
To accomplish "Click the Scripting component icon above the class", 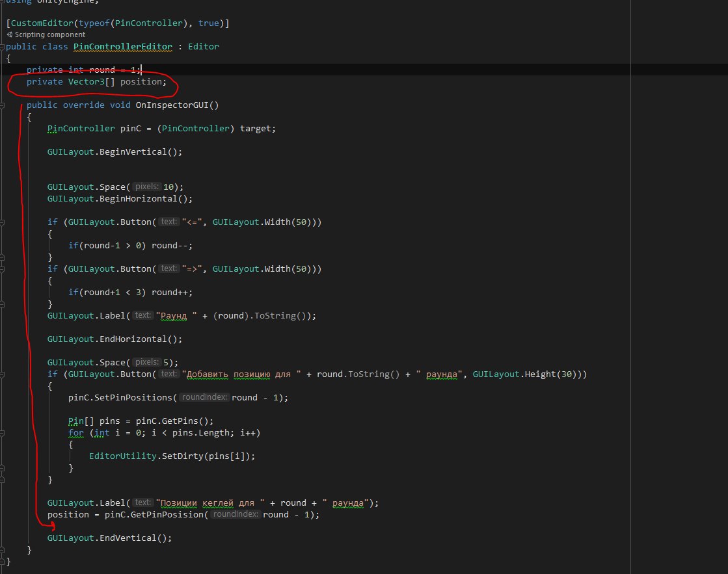I will point(9,34).
